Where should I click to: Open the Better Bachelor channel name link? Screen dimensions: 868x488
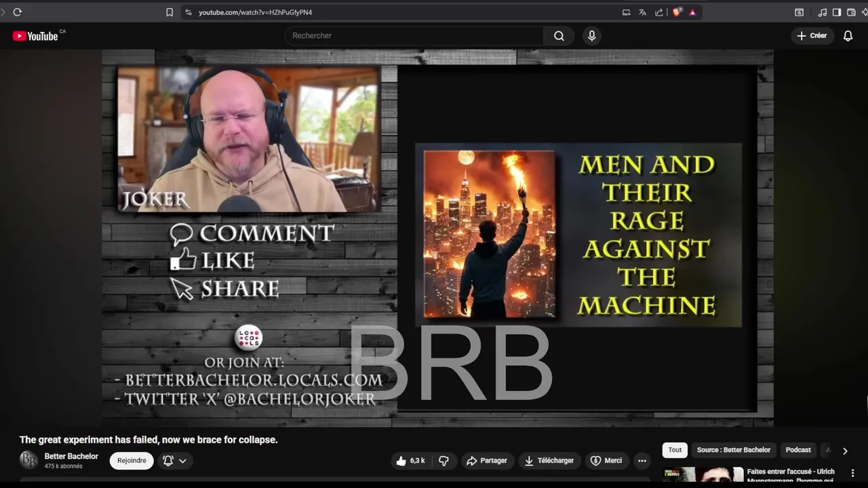[x=71, y=456]
